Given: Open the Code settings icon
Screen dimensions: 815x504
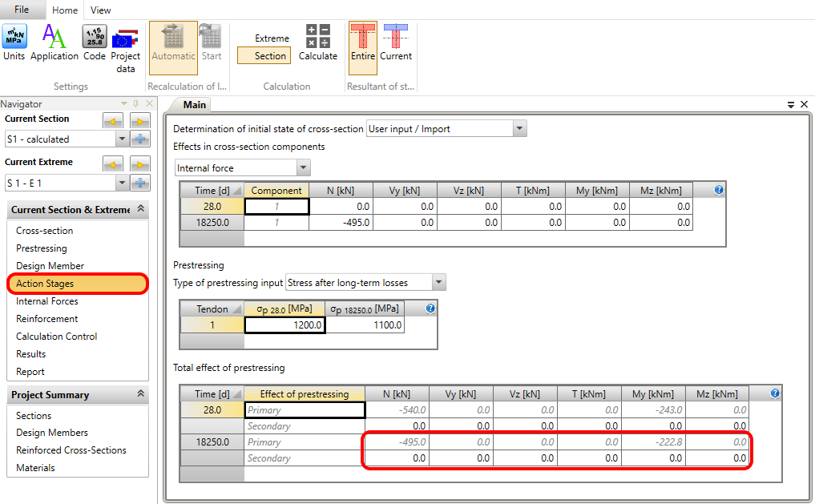Looking at the screenshot, I should 95,42.
